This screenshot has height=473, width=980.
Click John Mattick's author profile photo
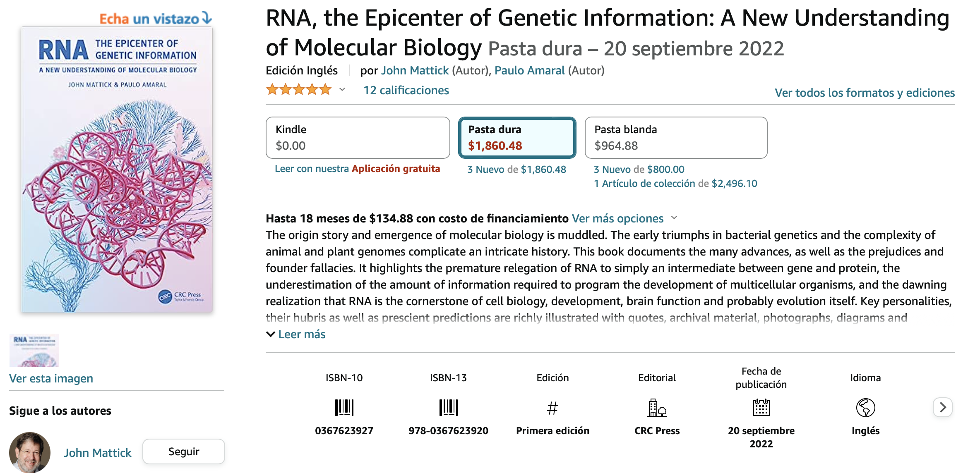(30, 452)
